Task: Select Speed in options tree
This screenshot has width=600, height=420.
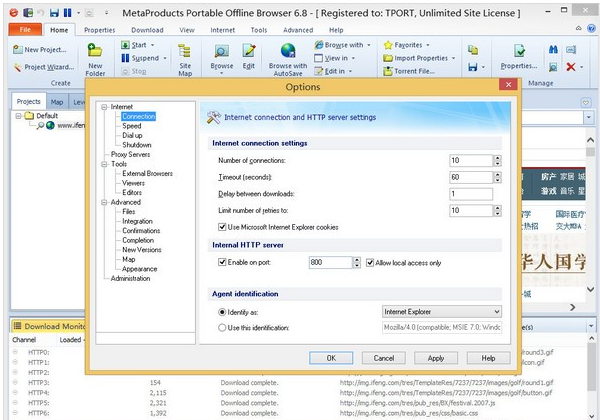Action: click(132, 126)
